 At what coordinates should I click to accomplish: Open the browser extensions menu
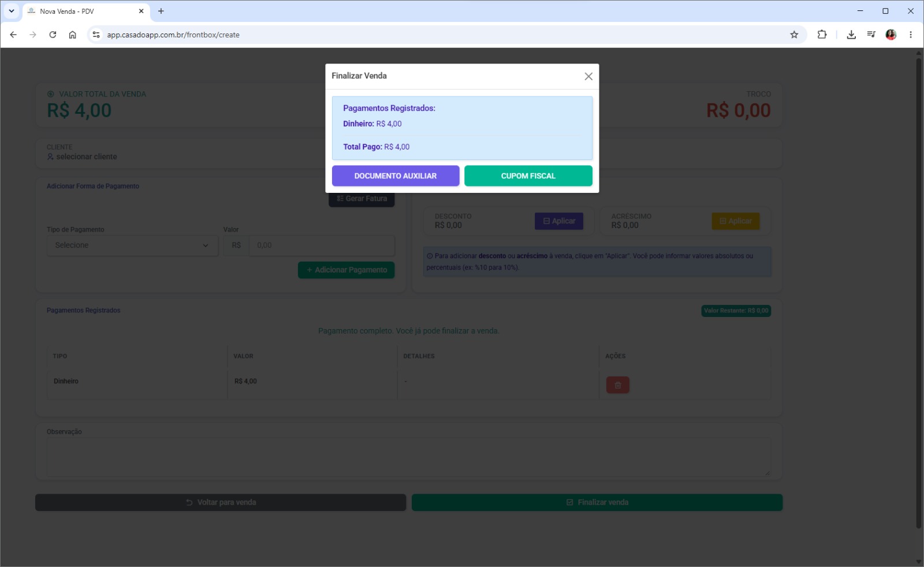point(822,35)
